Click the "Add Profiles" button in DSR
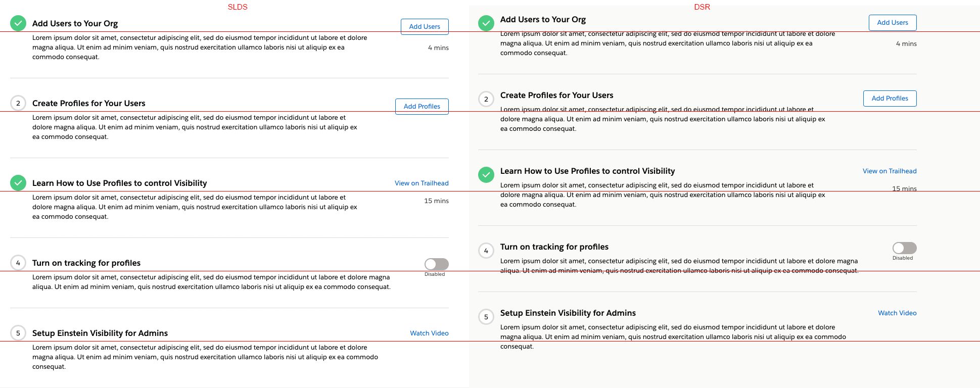Screen dimensions: 980x388 (x=890, y=98)
